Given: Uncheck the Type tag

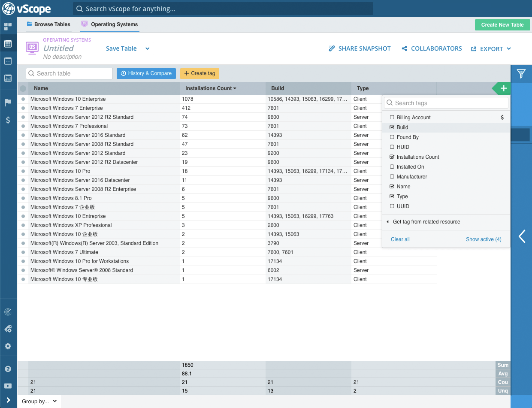Looking at the screenshot, I should [392, 196].
